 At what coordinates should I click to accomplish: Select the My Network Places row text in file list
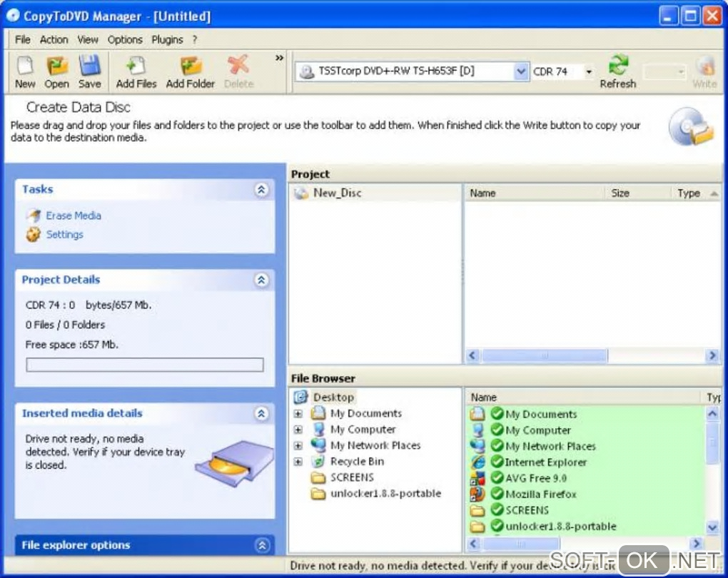tap(550, 446)
